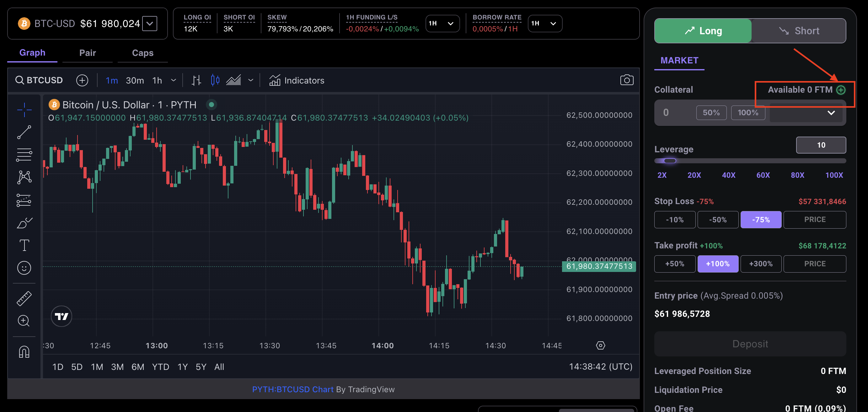Switch position to Short

click(x=799, y=31)
